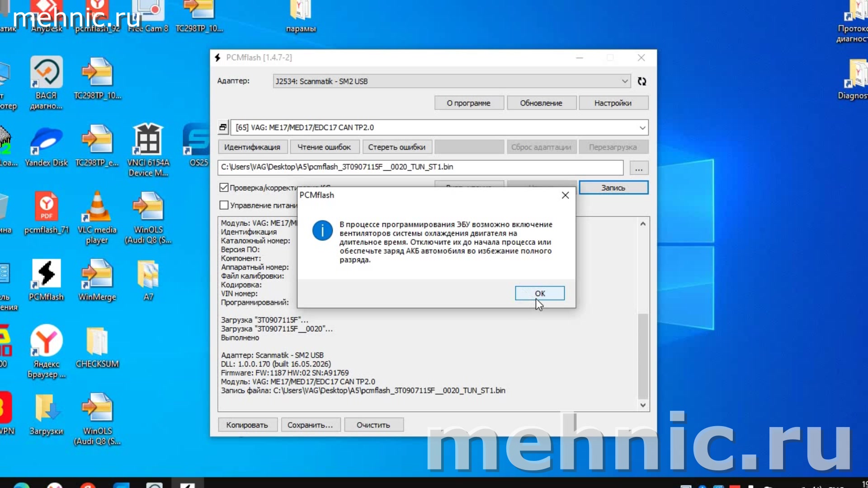Open the TC298TP_e... desktop icon
This screenshot has width=868, height=488.
click(x=97, y=146)
